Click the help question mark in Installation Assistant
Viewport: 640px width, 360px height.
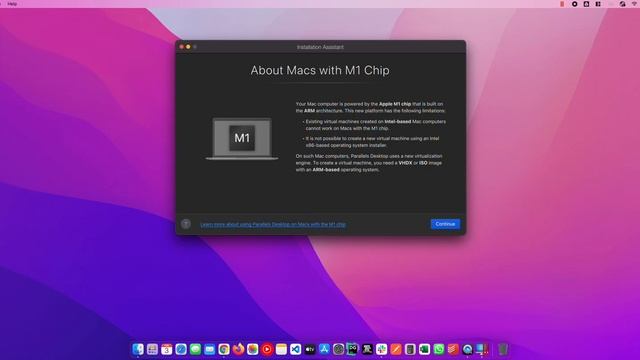tap(186, 224)
